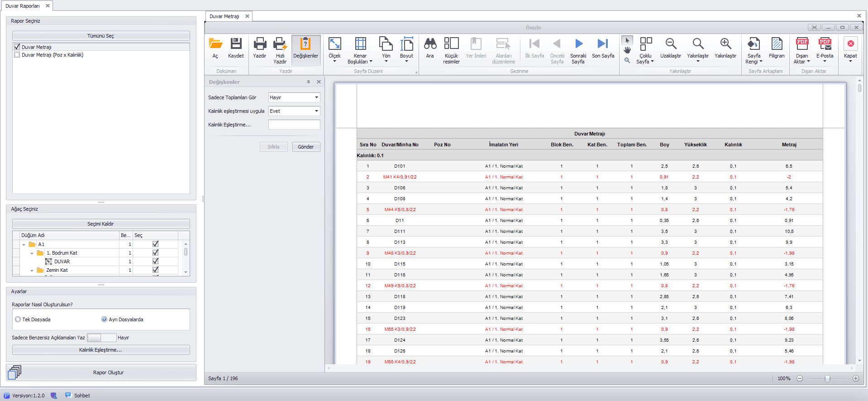Click Uzaklaştır zoom out magnifier
The width and height of the screenshot is (868, 401).
click(671, 43)
